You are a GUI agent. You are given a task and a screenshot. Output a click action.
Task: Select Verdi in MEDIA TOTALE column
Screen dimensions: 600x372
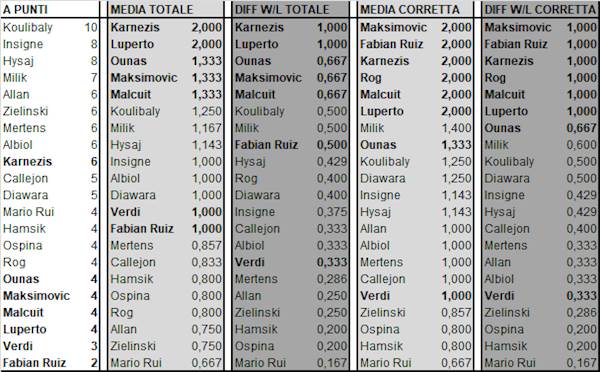(126, 212)
